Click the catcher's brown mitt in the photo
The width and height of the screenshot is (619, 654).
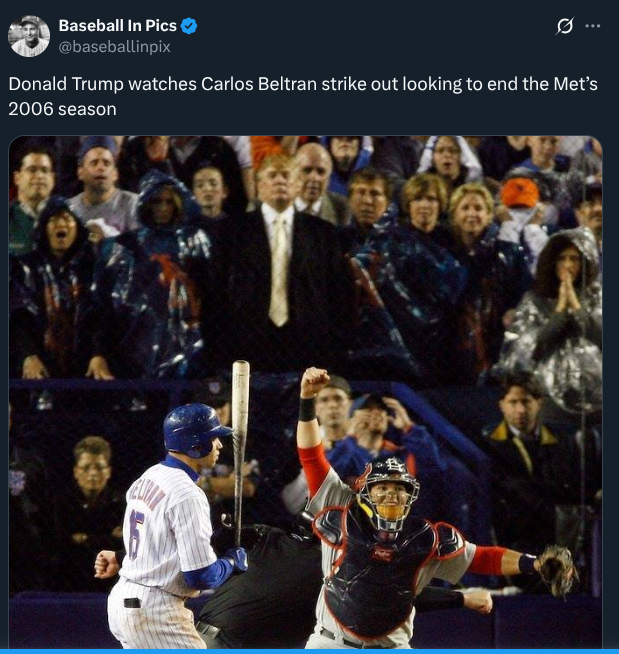click(556, 569)
